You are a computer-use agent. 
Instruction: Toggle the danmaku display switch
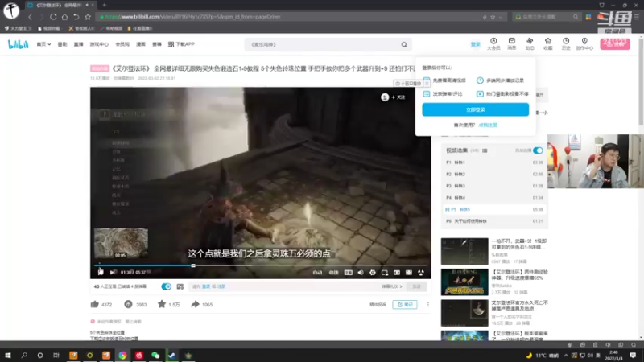pos(166,286)
